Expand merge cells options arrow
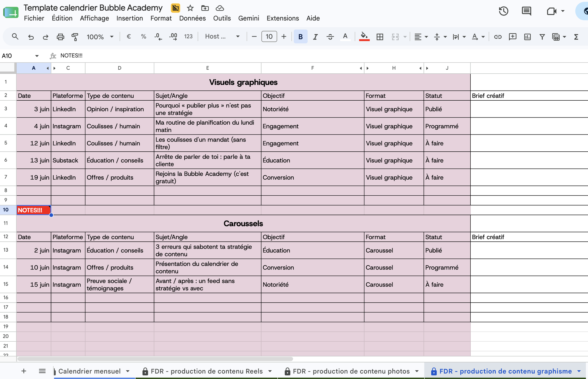 pos(405,37)
